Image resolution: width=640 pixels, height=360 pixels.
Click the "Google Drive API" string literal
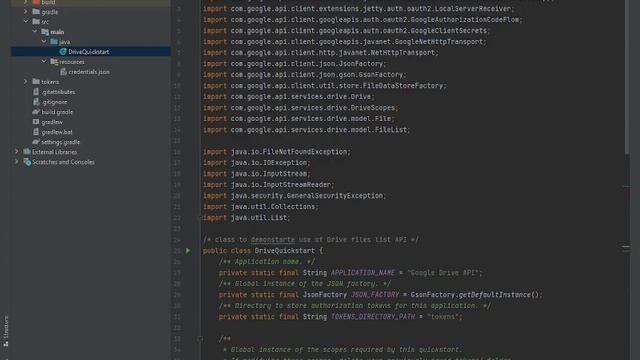click(444, 273)
